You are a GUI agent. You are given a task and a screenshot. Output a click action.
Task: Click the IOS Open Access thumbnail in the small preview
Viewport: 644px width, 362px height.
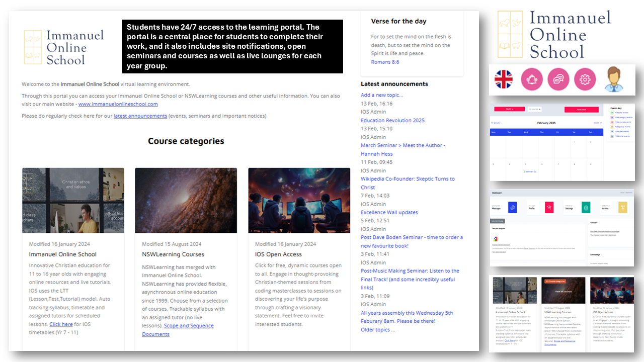point(612,290)
